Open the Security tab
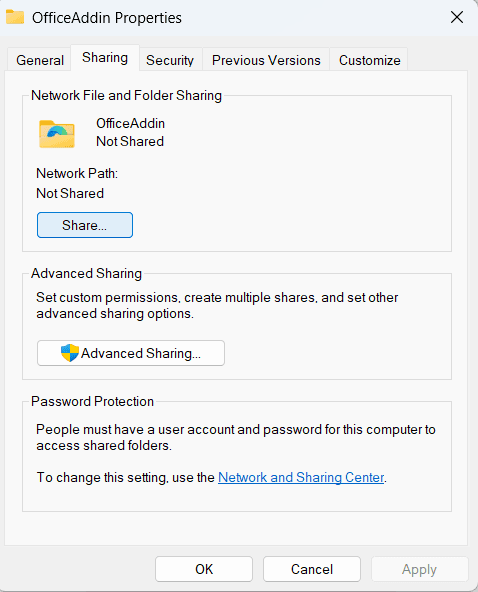Screen dimensions: 478x592 [x=170, y=60]
